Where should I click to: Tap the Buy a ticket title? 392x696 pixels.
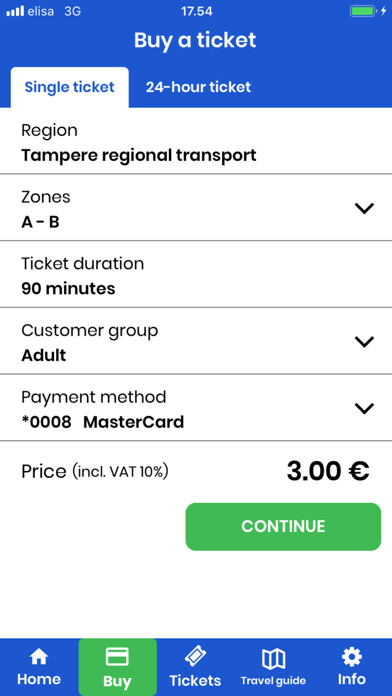tap(195, 40)
